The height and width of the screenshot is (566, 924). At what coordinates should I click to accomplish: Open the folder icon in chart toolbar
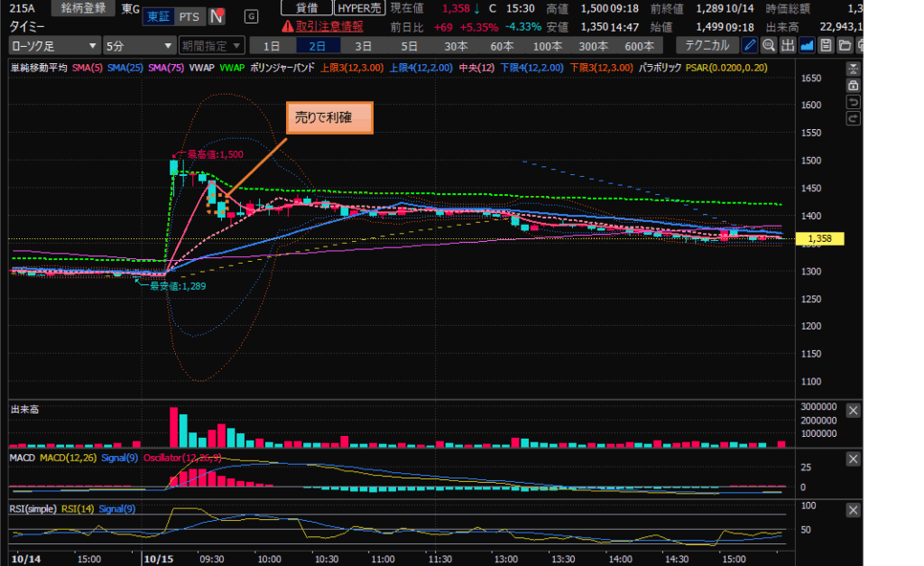tap(845, 45)
